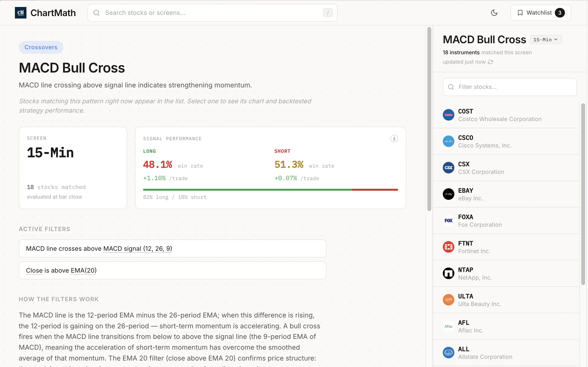The height and width of the screenshot is (367, 588).
Task: Click the MACD Bull Cross sidebar heading
Action: click(484, 40)
